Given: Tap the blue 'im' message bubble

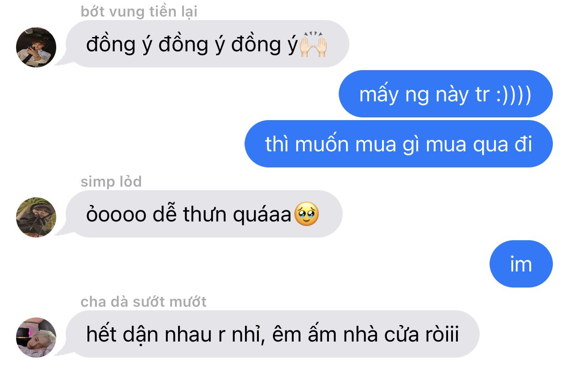Looking at the screenshot, I should pos(521,264).
